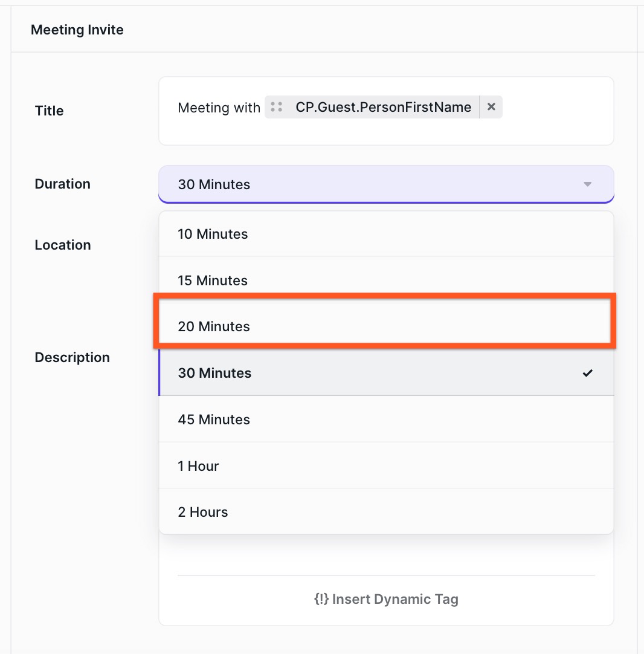Click the Location field label
Viewport: 644px width, 654px height.
click(63, 245)
